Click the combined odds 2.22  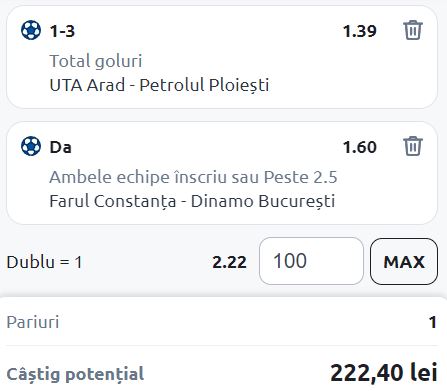(x=229, y=262)
